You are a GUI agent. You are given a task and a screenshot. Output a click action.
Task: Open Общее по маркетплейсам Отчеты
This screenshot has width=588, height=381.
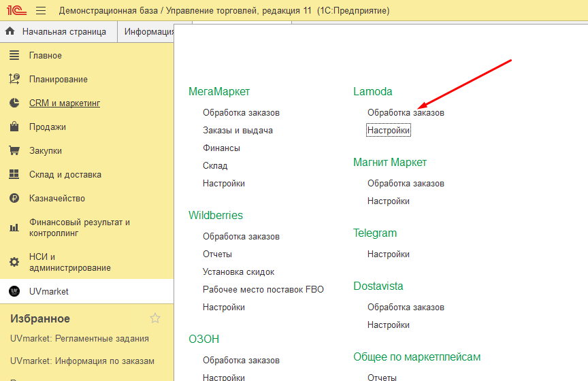click(x=382, y=377)
